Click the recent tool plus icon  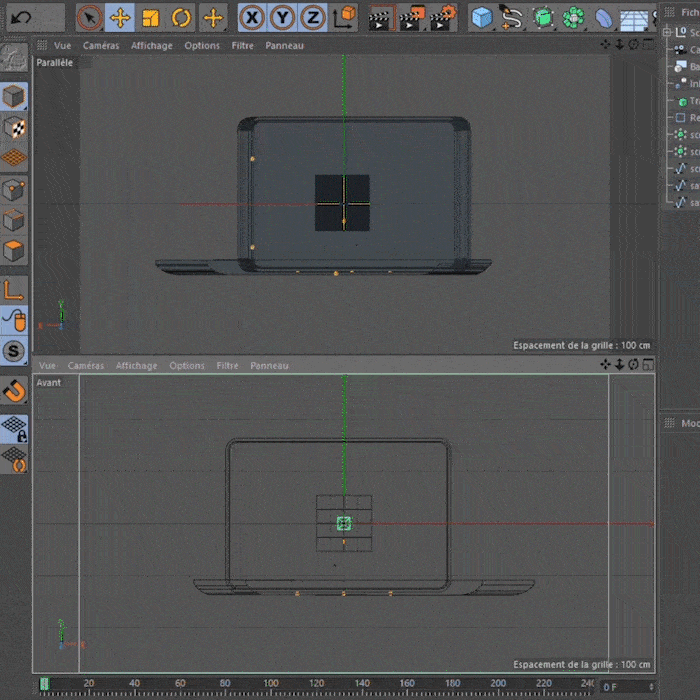pyautogui.click(x=213, y=18)
